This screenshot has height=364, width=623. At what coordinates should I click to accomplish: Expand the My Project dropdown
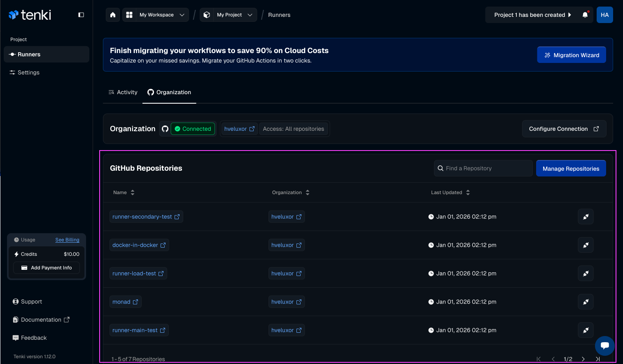229,15
